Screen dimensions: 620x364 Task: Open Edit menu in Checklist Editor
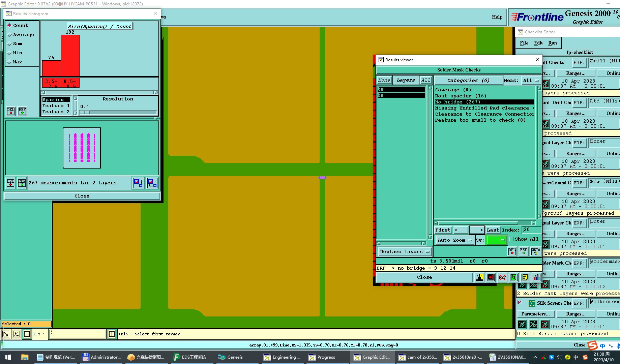538,43
